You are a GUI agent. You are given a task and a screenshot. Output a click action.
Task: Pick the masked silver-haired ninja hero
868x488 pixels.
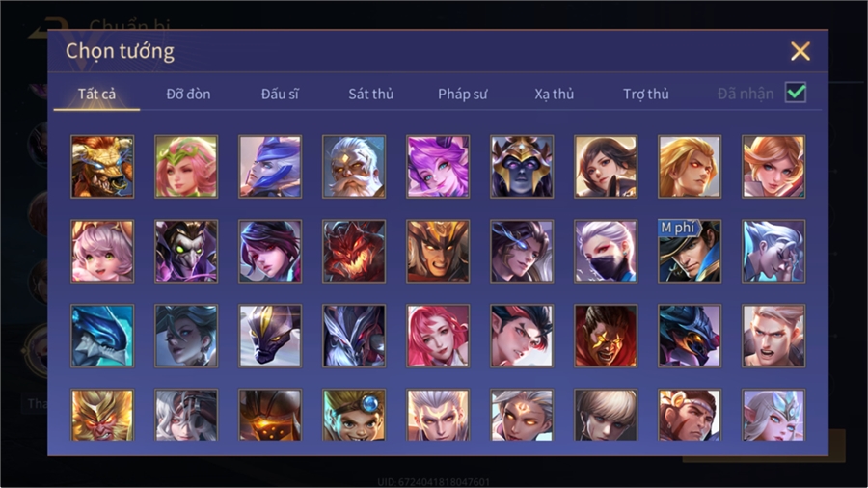click(x=606, y=251)
